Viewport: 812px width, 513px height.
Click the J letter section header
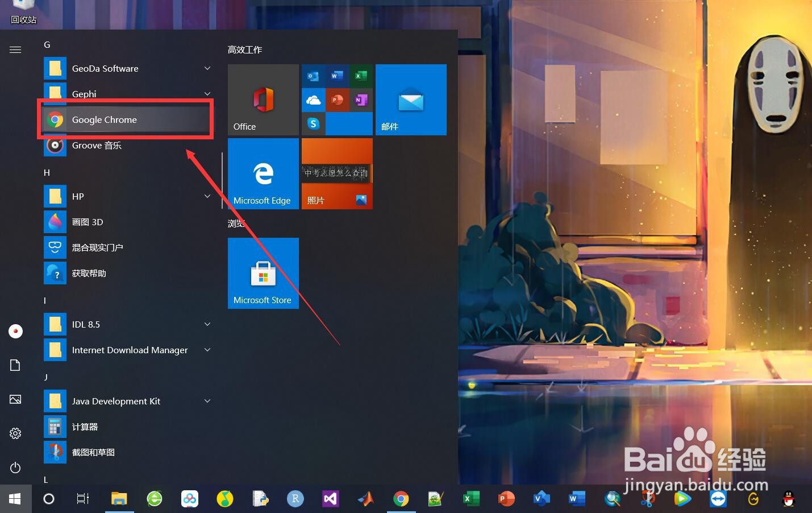coord(46,377)
